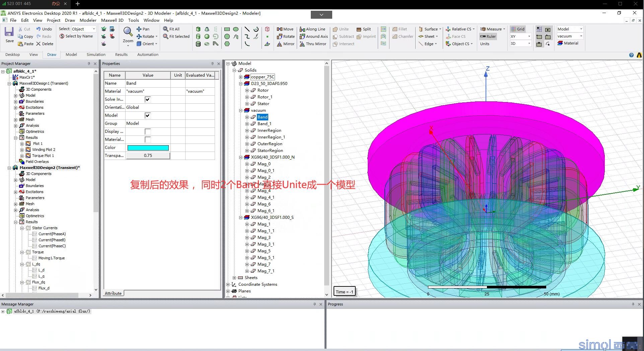This screenshot has width=644, height=351.
Task: Open the Maxwell 3D menu
Action: pos(112,20)
